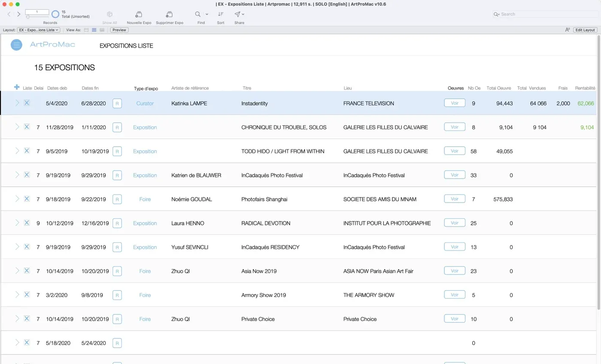Click the R icon for Instadentity row
The height and width of the screenshot is (364, 601).
pyautogui.click(x=117, y=103)
